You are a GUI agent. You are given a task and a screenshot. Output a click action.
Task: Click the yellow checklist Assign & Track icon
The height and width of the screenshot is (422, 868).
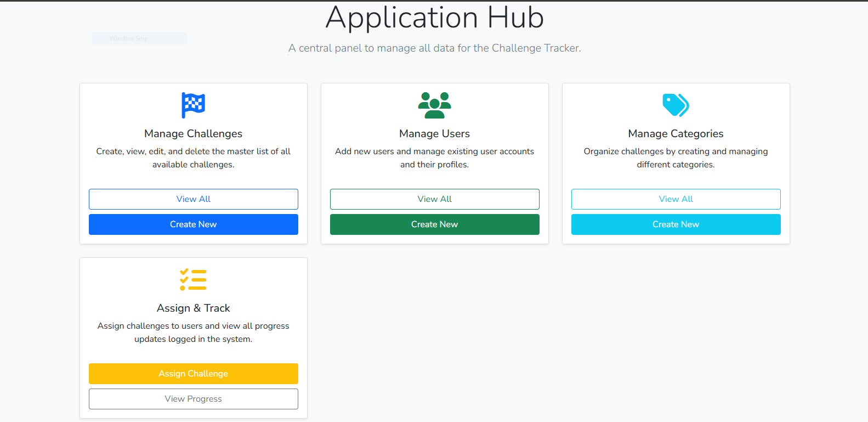(x=193, y=279)
